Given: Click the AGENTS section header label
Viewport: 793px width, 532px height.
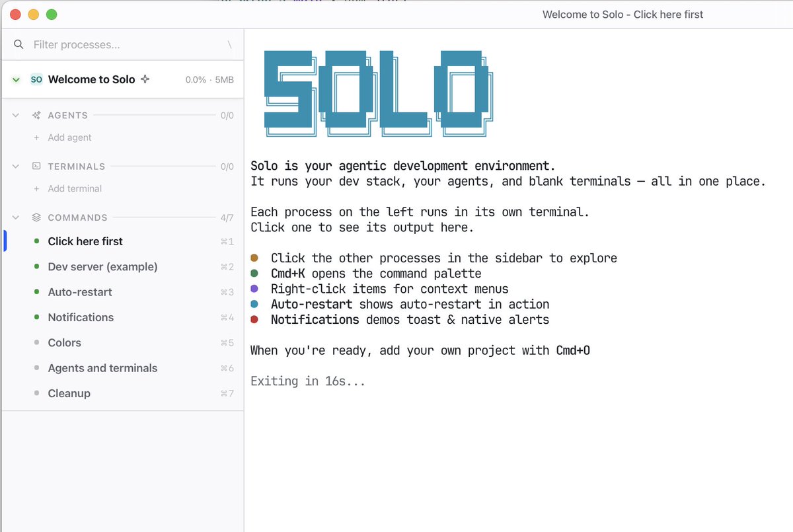Looking at the screenshot, I should (67, 115).
